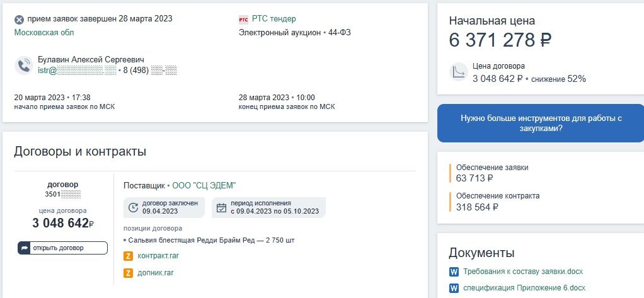This screenshot has width=644, height=298.
Task: Click the contact email address link
Action: click(x=77, y=71)
